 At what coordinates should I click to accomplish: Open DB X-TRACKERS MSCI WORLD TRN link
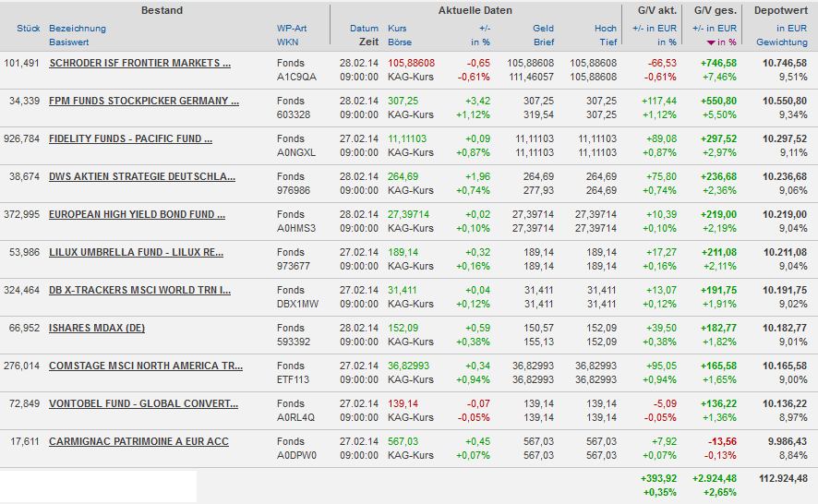point(139,290)
